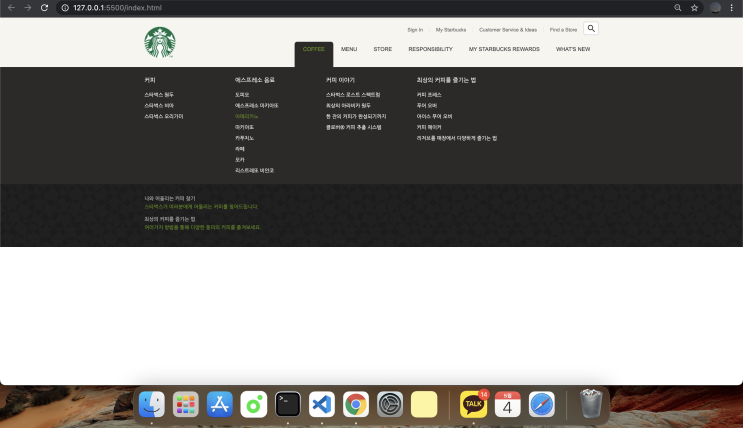Select the 리스트레또 비안코 link
Screen dimensions: 743x428
coord(254,171)
